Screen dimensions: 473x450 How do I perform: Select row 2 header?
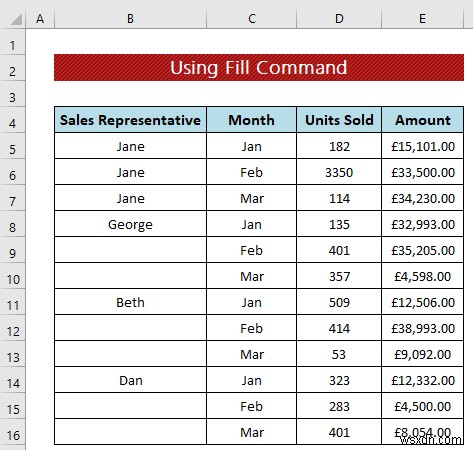[x=12, y=68]
